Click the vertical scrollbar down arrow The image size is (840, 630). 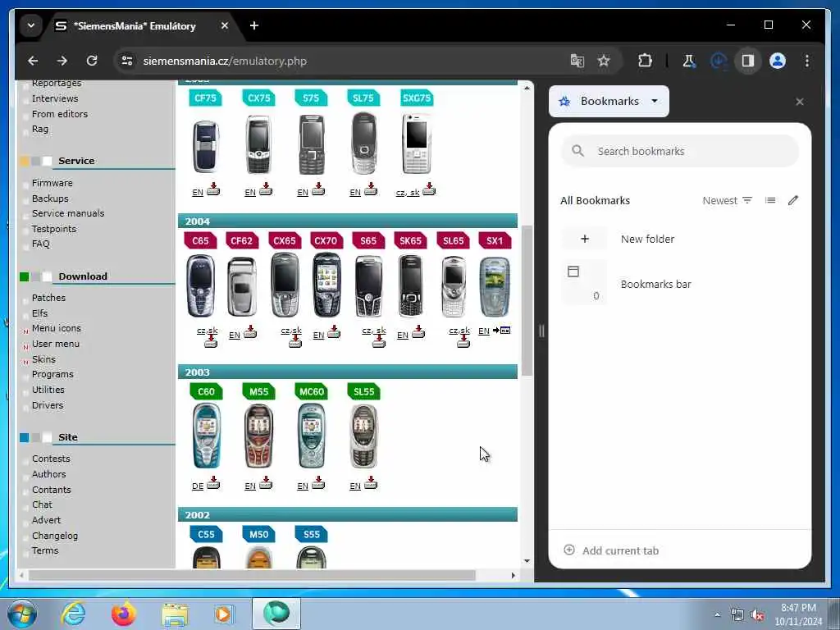(527, 561)
